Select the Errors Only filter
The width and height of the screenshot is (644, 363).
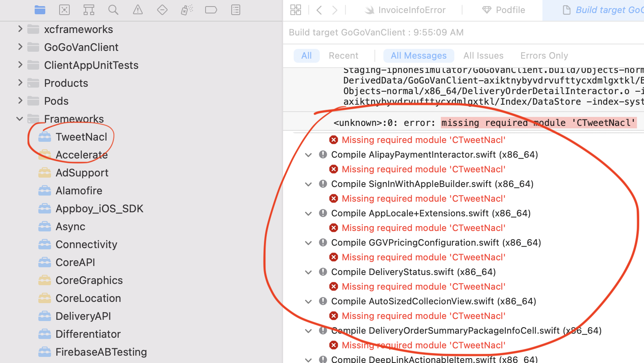click(544, 56)
